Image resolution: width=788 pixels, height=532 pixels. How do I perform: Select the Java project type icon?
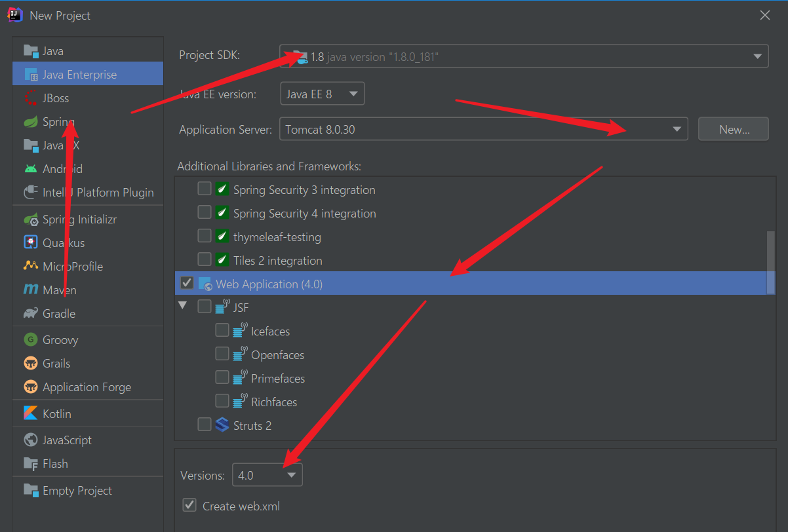(x=31, y=50)
